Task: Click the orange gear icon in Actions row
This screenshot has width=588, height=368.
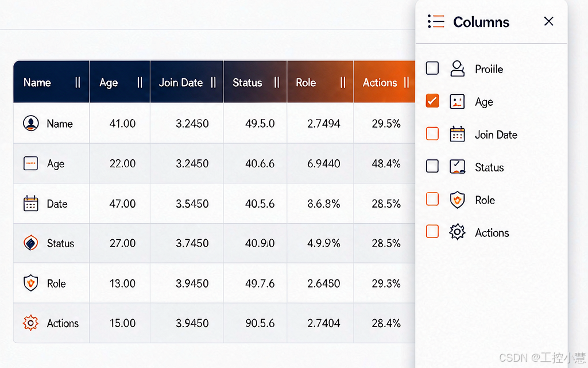Action: 31,323
